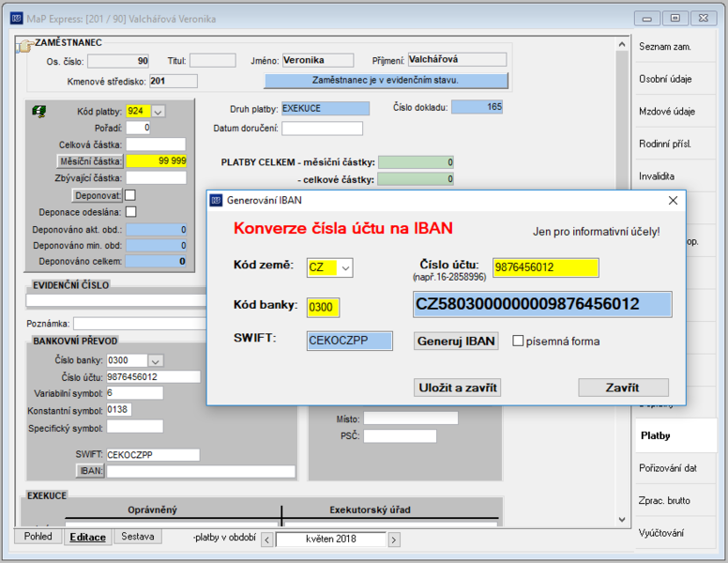
Task: Click the Titul input field
Action: click(x=213, y=60)
